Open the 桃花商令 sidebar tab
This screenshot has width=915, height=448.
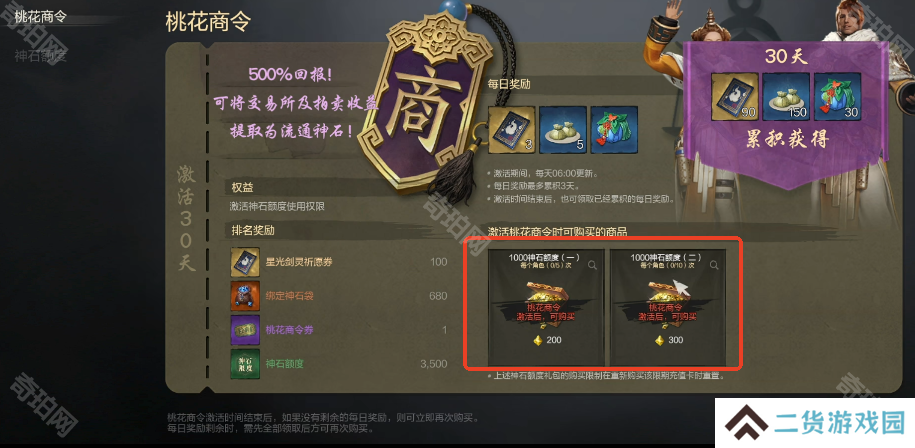tap(41, 16)
